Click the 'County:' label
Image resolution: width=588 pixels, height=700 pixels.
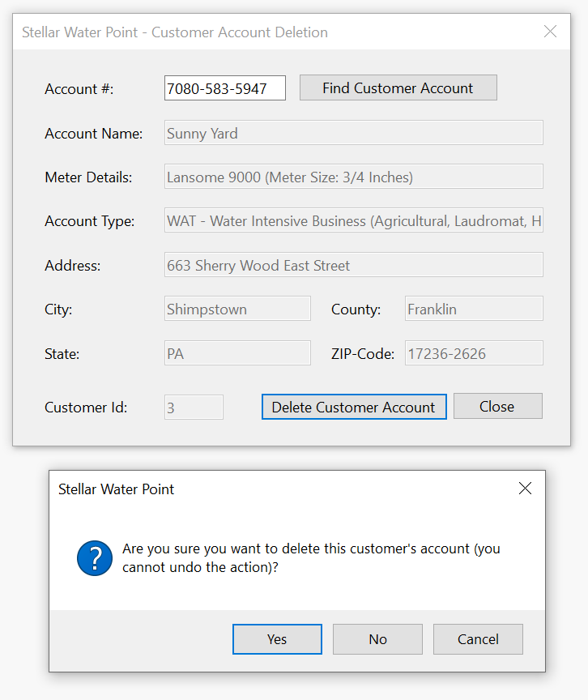click(x=356, y=309)
